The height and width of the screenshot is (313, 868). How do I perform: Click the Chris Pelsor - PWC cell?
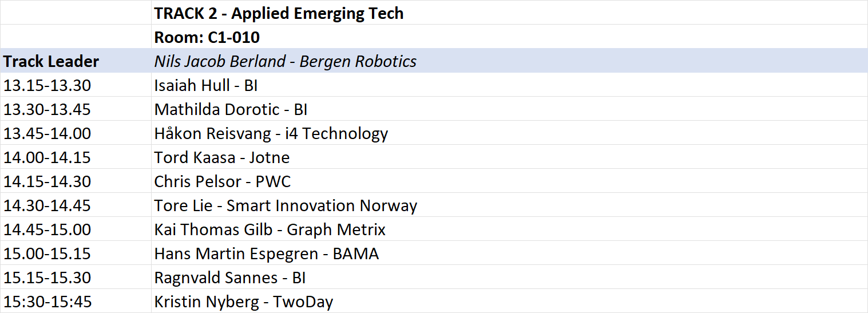509,181
